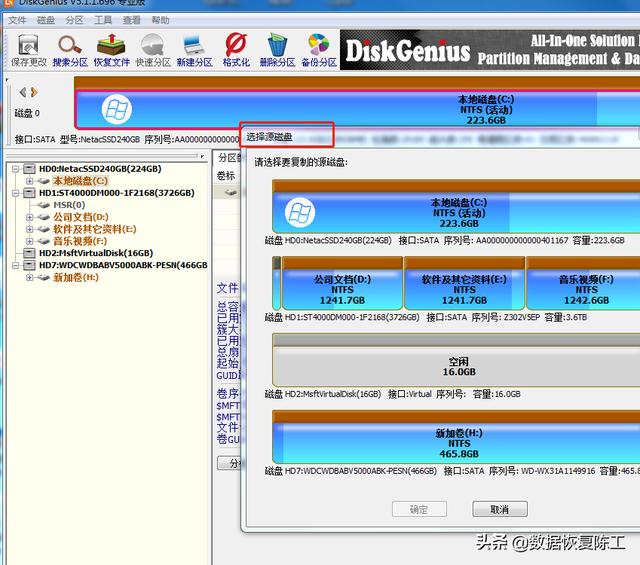Select 新加卷(H:) label in disk tree
The height and width of the screenshot is (565, 640).
76,278
